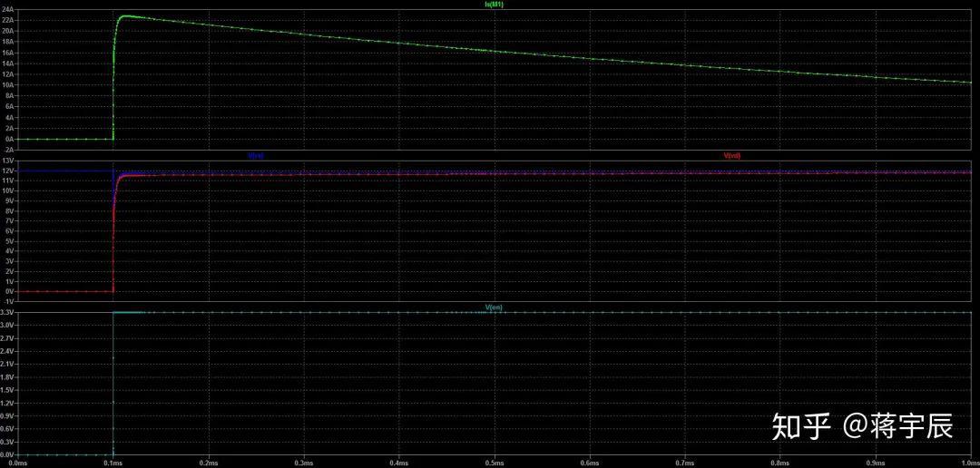Click the 0.8ms time axis label
980x468 pixels.
(x=780, y=463)
